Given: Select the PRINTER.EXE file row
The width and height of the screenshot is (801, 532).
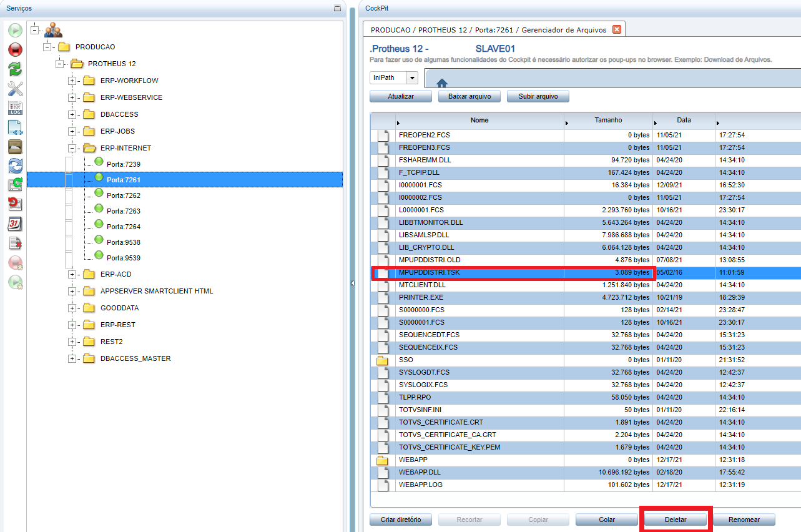Looking at the screenshot, I should tap(585, 298).
